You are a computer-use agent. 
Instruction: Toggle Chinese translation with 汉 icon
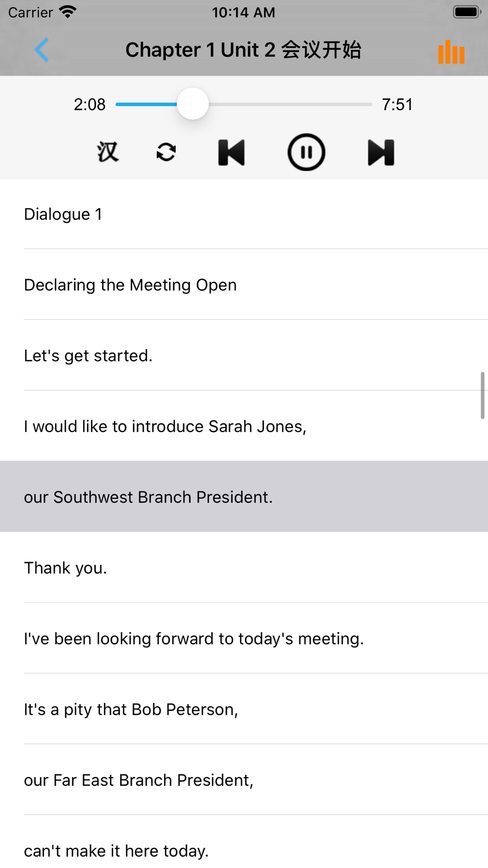coord(108,152)
